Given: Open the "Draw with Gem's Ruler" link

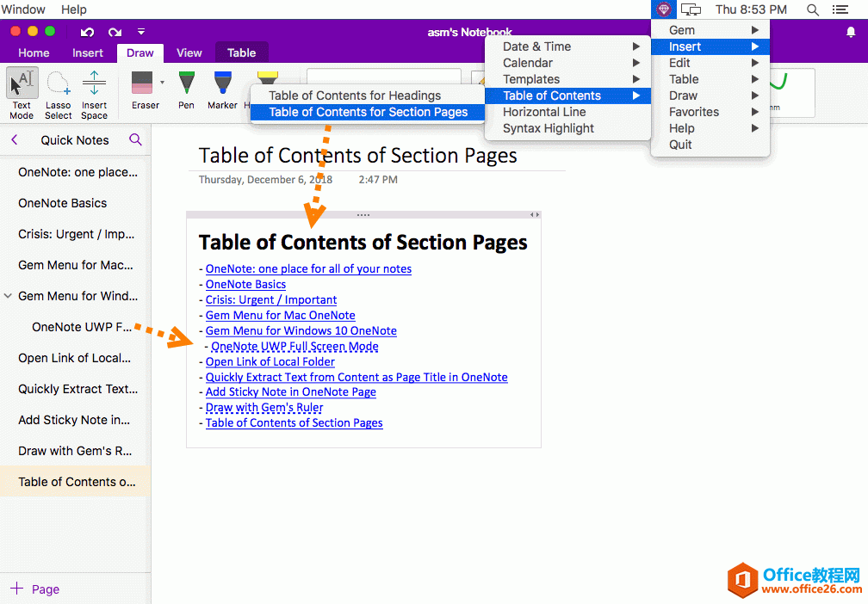Looking at the screenshot, I should pyautogui.click(x=264, y=408).
